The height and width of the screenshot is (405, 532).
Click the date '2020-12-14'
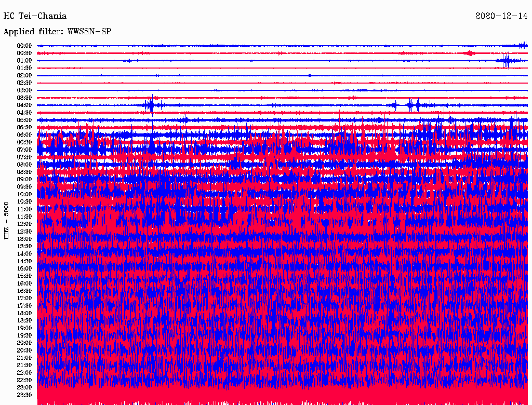click(501, 16)
